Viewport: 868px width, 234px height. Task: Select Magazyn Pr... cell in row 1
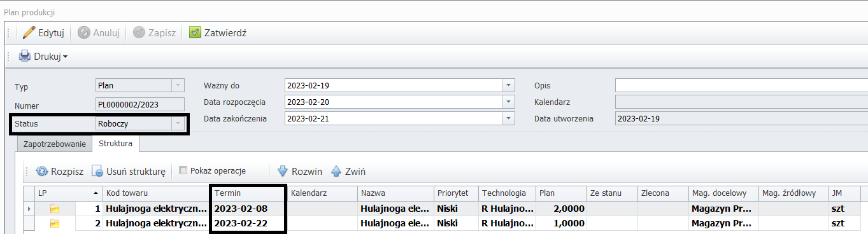pos(723,208)
